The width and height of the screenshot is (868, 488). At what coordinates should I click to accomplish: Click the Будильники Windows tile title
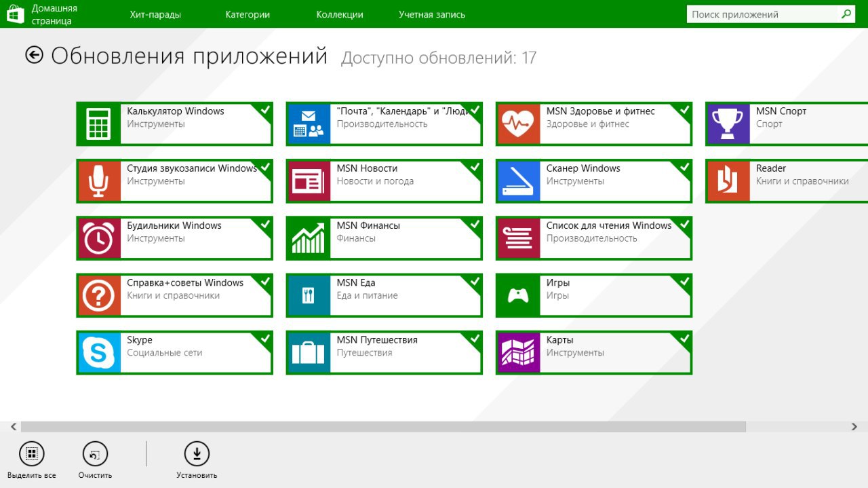pyautogui.click(x=174, y=225)
